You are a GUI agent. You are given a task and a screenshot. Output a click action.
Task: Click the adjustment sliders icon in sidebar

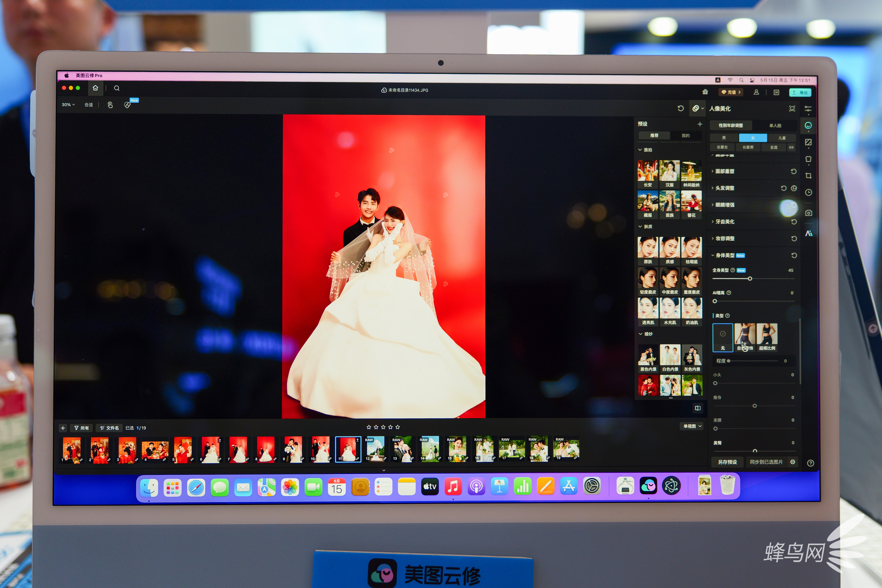pyautogui.click(x=808, y=109)
